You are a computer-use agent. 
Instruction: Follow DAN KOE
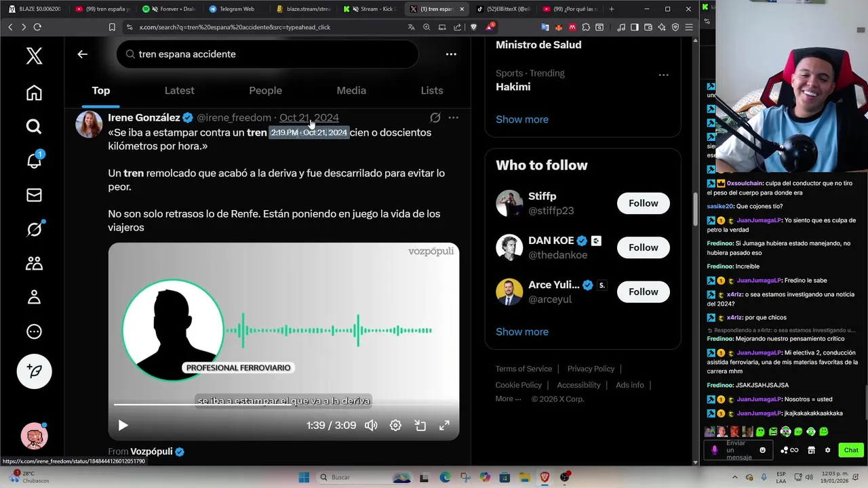[x=643, y=247]
